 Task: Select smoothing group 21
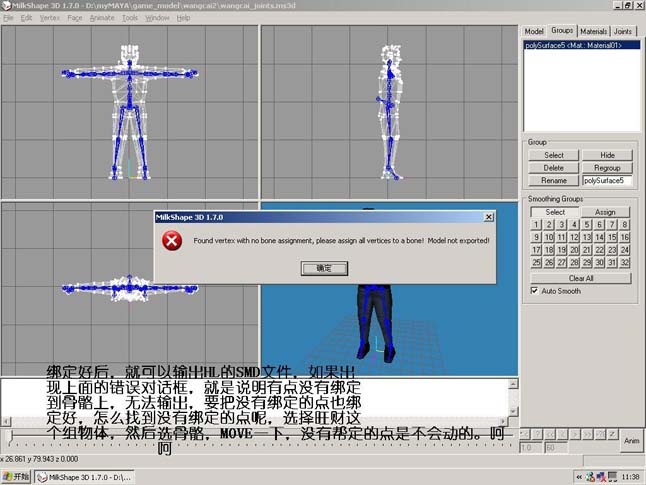587,250
